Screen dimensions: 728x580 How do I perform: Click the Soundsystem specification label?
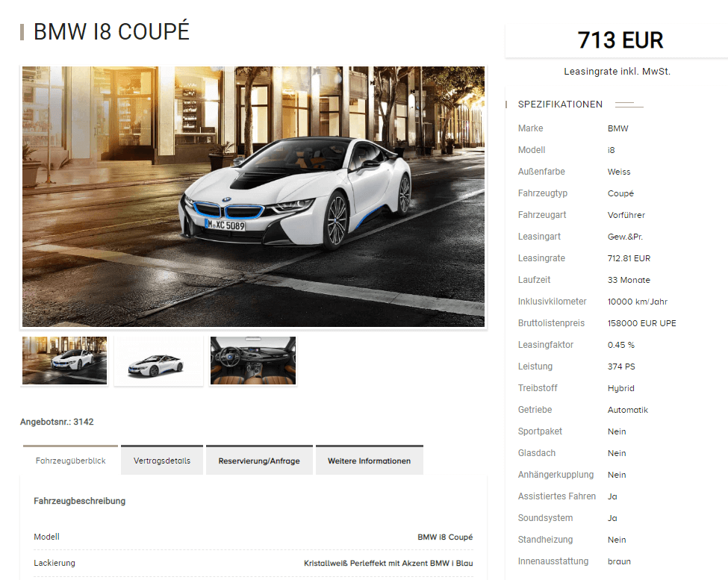546,518
